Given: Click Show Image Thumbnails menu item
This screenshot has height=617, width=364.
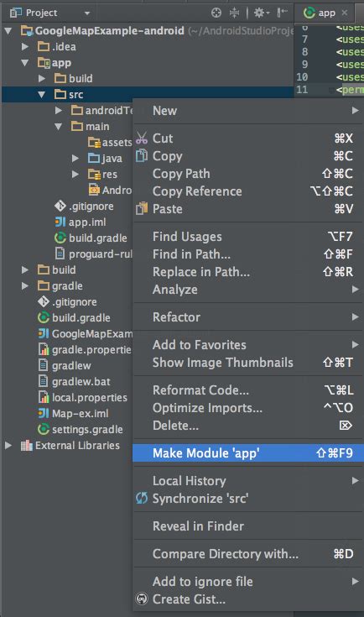Looking at the screenshot, I should tap(247, 363).
